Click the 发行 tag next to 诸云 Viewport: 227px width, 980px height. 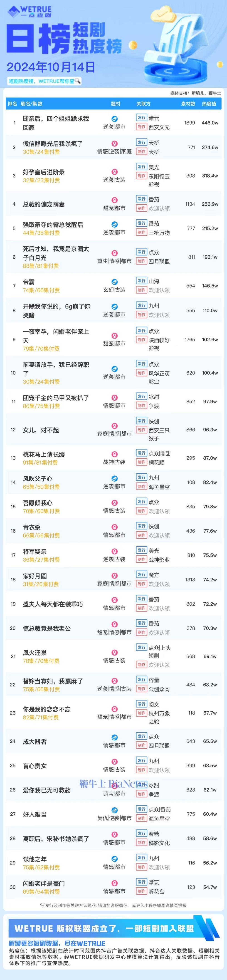141,118
